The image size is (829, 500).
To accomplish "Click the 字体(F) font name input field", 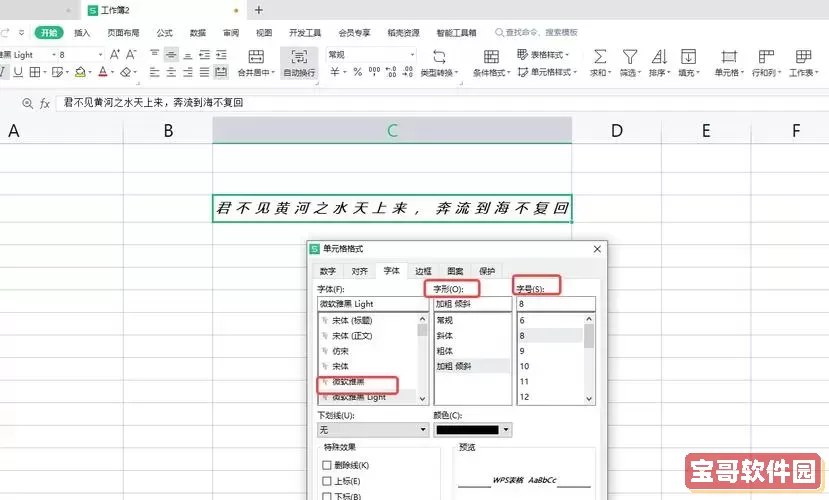I will [373, 304].
